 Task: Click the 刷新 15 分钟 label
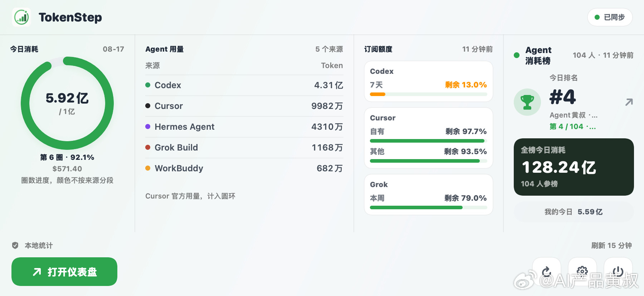611,245
